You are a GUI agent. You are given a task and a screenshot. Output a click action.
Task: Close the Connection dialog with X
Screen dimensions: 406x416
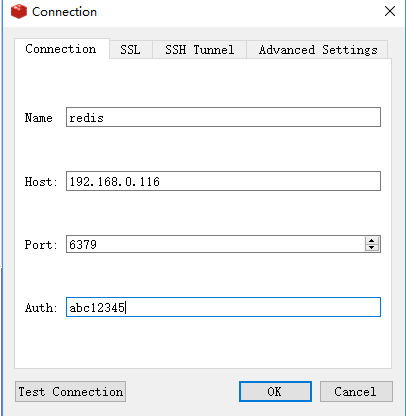[x=390, y=11]
